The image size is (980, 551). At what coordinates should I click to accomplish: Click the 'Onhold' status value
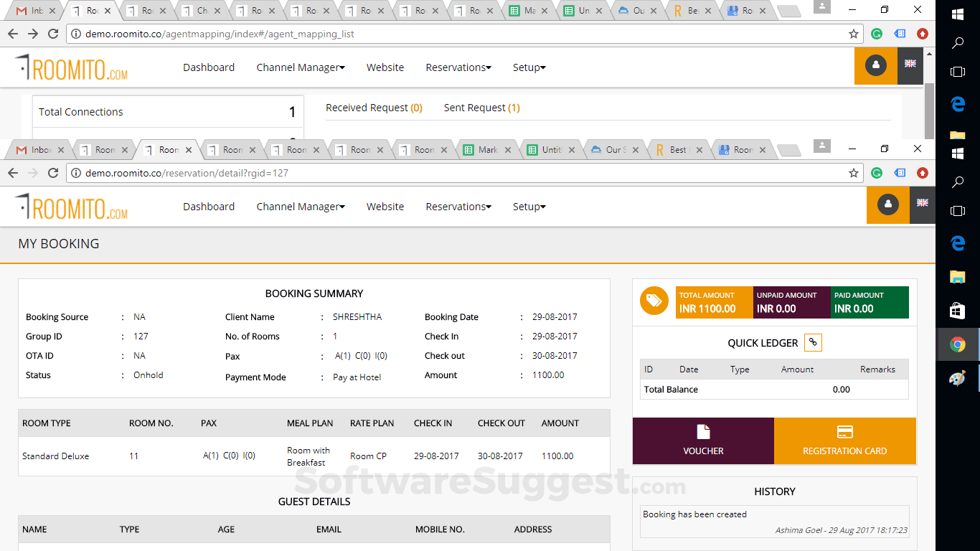click(149, 375)
